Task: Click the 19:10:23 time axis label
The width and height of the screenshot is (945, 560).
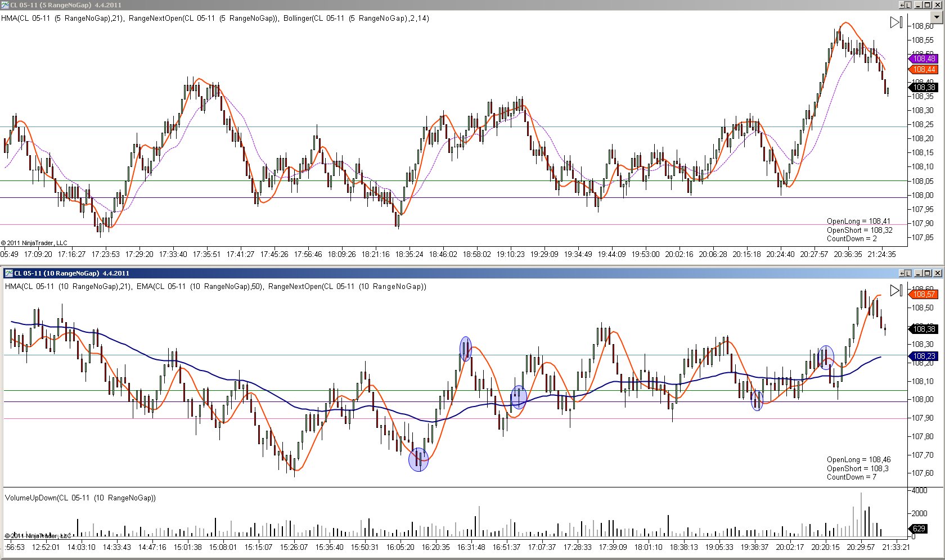Action: [510, 254]
